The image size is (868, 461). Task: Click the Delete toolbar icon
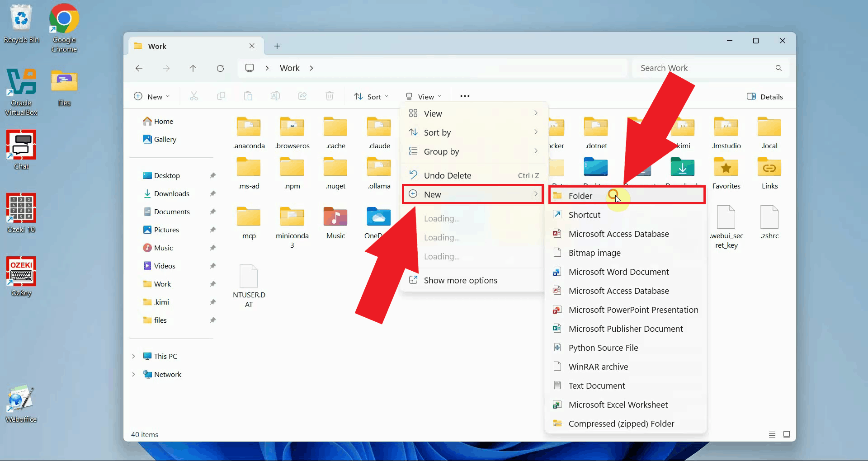point(330,96)
